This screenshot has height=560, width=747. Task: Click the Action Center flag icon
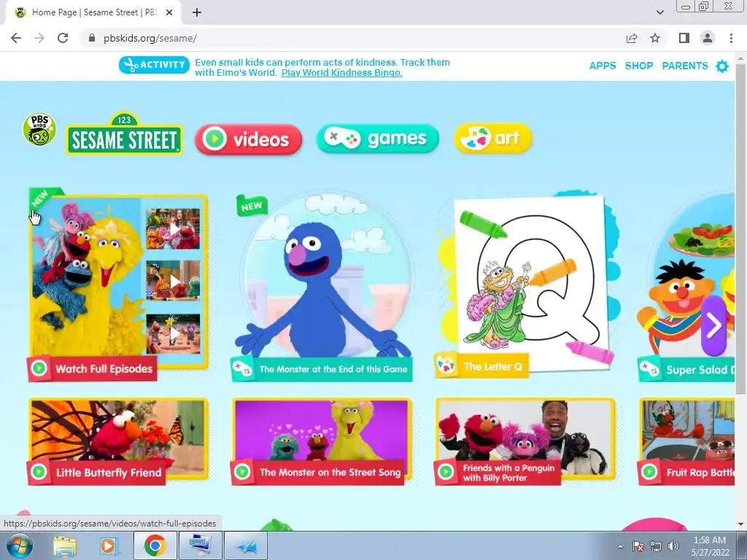pyautogui.click(x=638, y=546)
